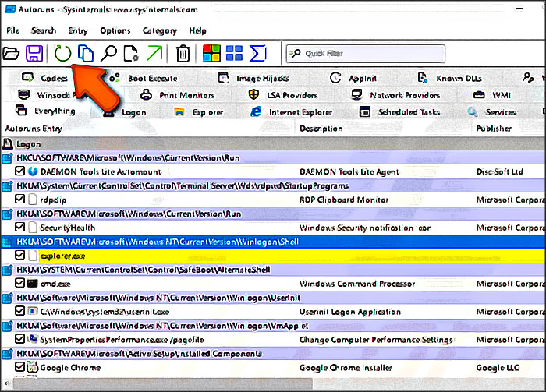Switch to the Print Monitors tab
This screenshot has width=546, height=392.
177,95
